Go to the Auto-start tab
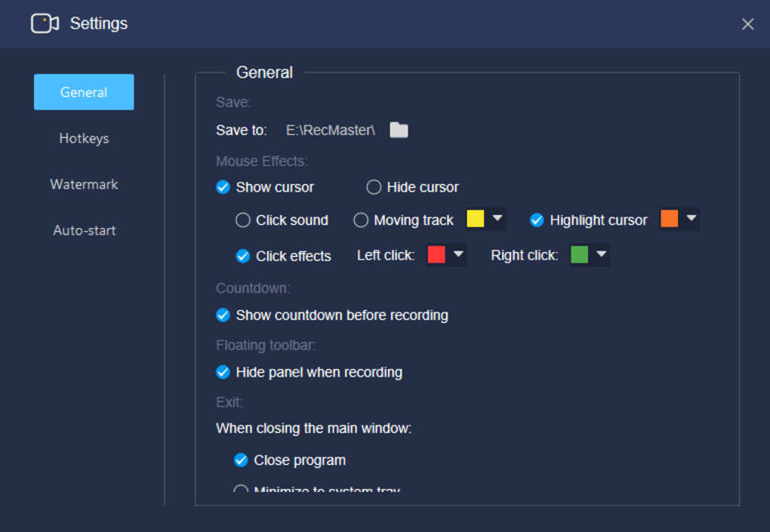Viewport: 770px width, 532px height. point(84,230)
